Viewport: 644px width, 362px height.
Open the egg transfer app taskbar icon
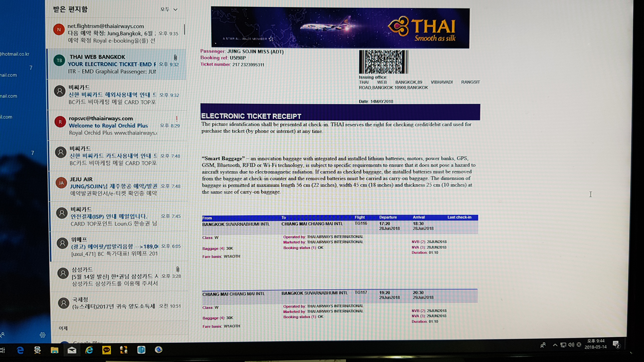click(x=124, y=350)
